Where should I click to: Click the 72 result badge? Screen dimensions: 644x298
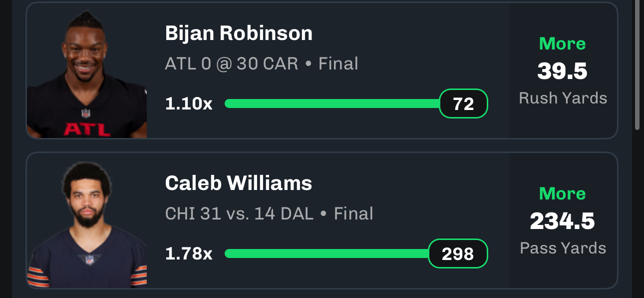click(463, 103)
